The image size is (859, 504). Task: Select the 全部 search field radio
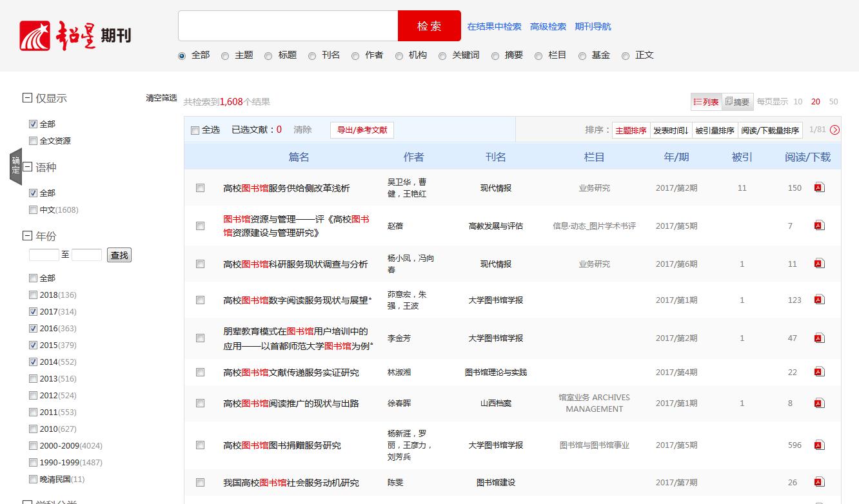tap(182, 56)
